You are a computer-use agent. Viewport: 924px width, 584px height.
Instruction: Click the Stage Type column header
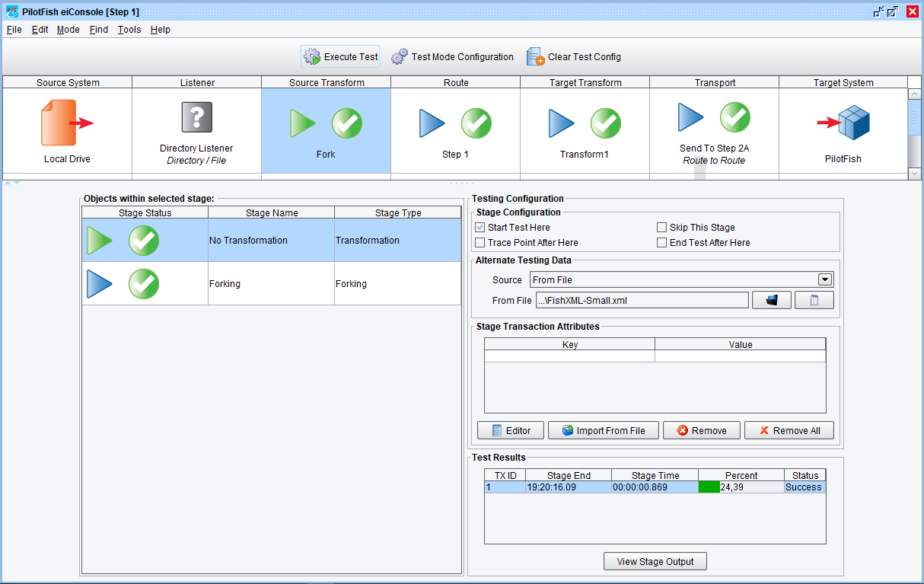coord(398,213)
